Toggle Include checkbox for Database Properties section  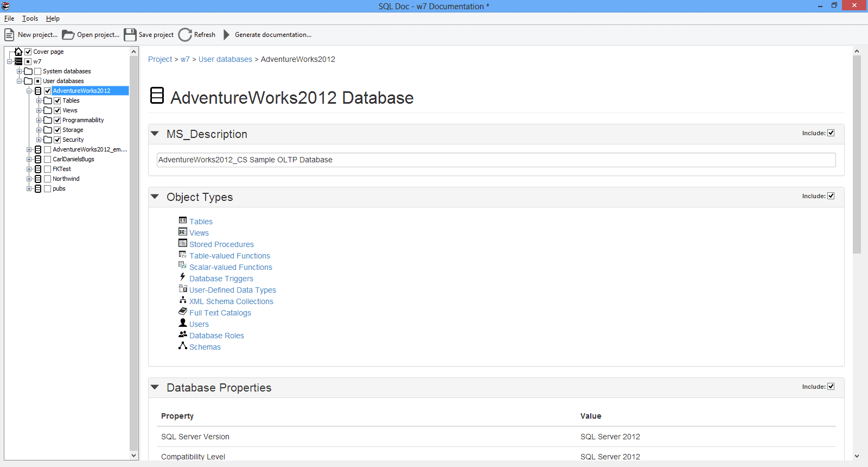(x=831, y=387)
